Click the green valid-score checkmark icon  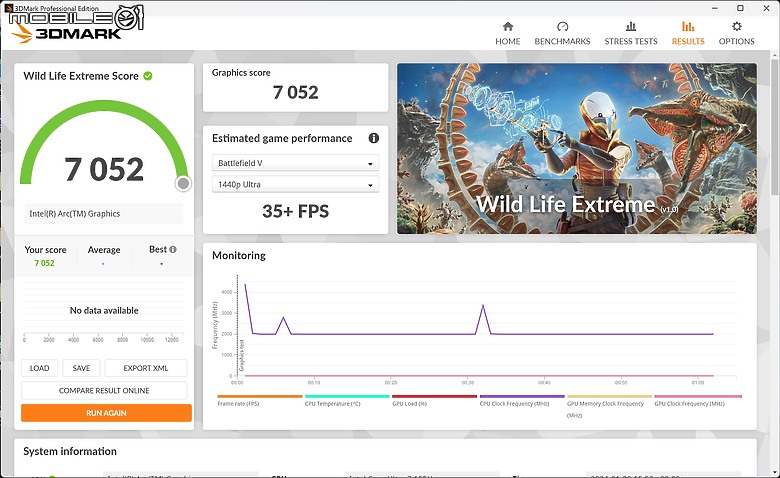click(148, 76)
